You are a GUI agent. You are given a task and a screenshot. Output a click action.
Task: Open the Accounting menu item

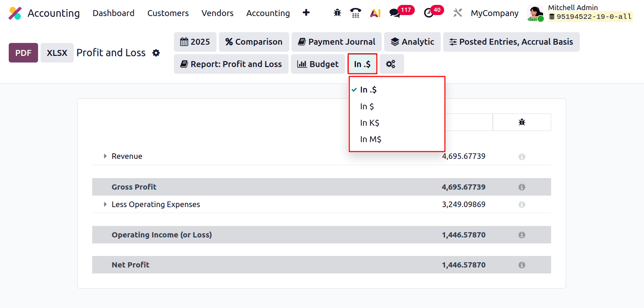[x=268, y=13]
